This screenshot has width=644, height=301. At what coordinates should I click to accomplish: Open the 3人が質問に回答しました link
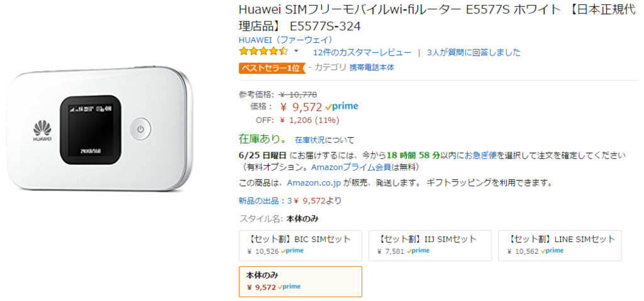(474, 53)
